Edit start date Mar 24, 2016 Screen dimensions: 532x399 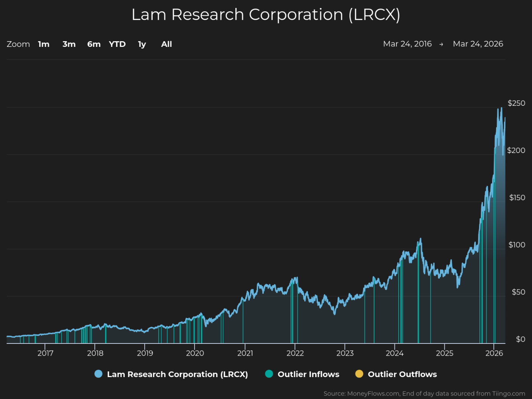click(407, 44)
